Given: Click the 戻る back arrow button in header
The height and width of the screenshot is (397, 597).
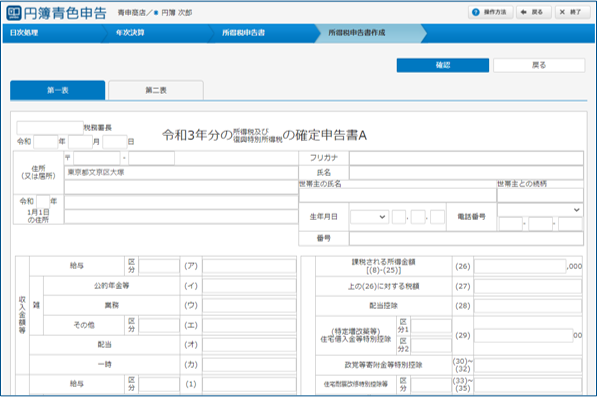Looking at the screenshot, I should [533, 12].
